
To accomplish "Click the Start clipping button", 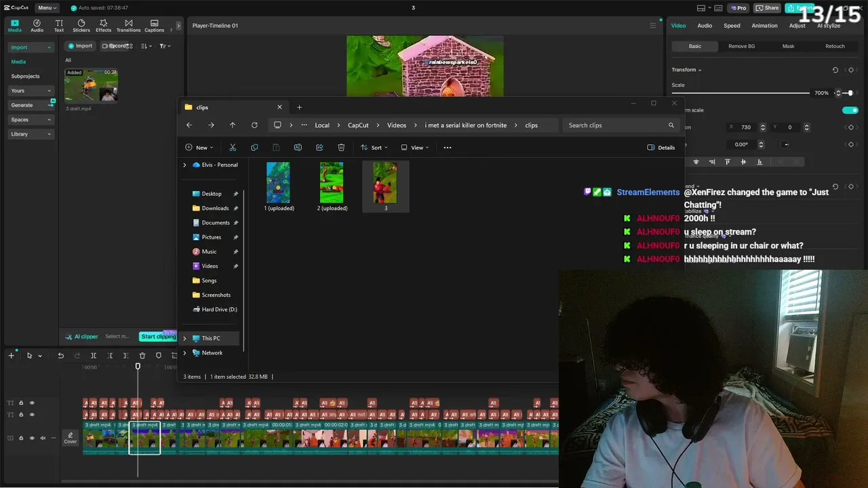I will pyautogui.click(x=158, y=336).
